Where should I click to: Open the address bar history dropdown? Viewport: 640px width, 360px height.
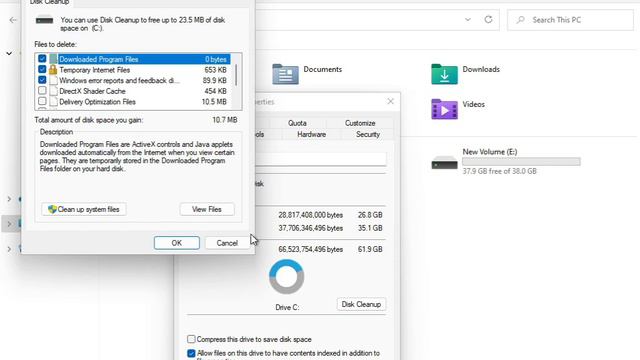click(x=468, y=20)
